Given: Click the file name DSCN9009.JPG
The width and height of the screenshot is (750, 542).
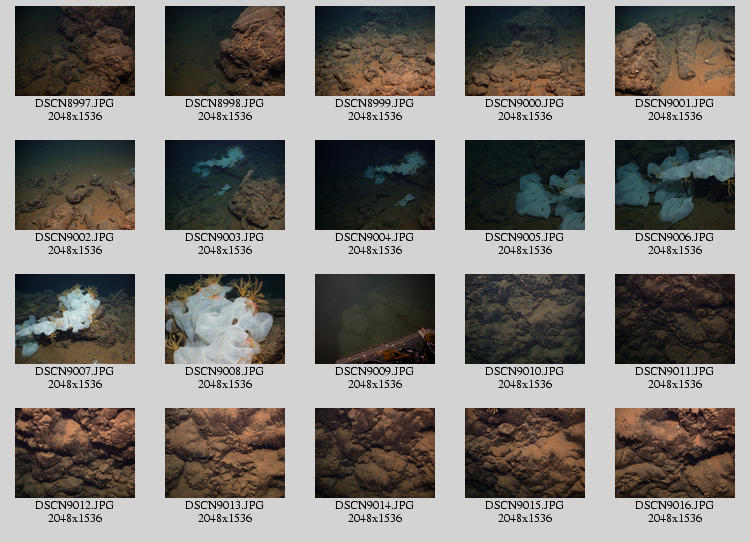Looking at the screenshot, I should (375, 371).
